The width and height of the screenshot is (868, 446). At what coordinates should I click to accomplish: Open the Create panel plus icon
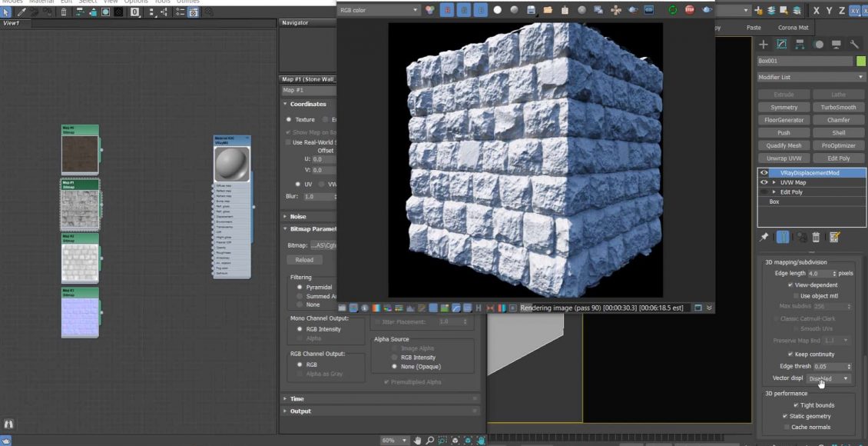(763, 45)
